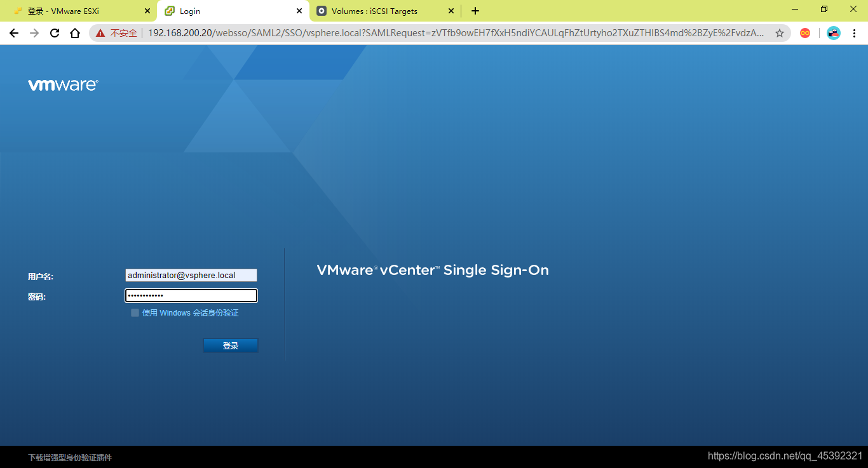Click VMware vCenter Single Sign-On heading

[433, 270]
